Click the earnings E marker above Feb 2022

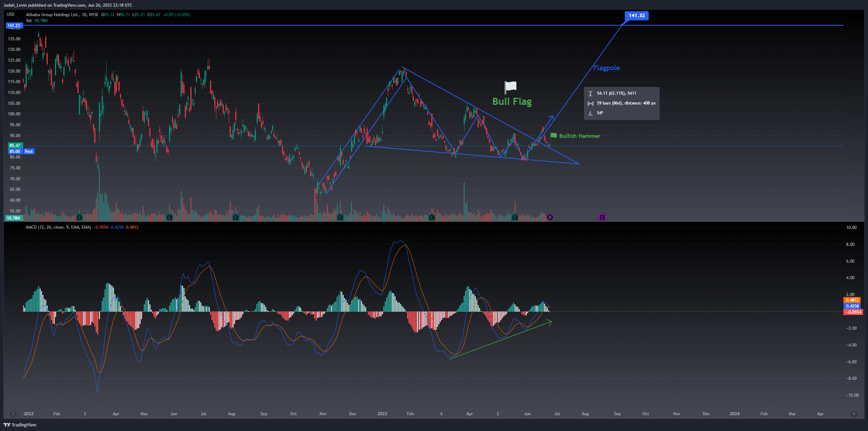pos(79,217)
